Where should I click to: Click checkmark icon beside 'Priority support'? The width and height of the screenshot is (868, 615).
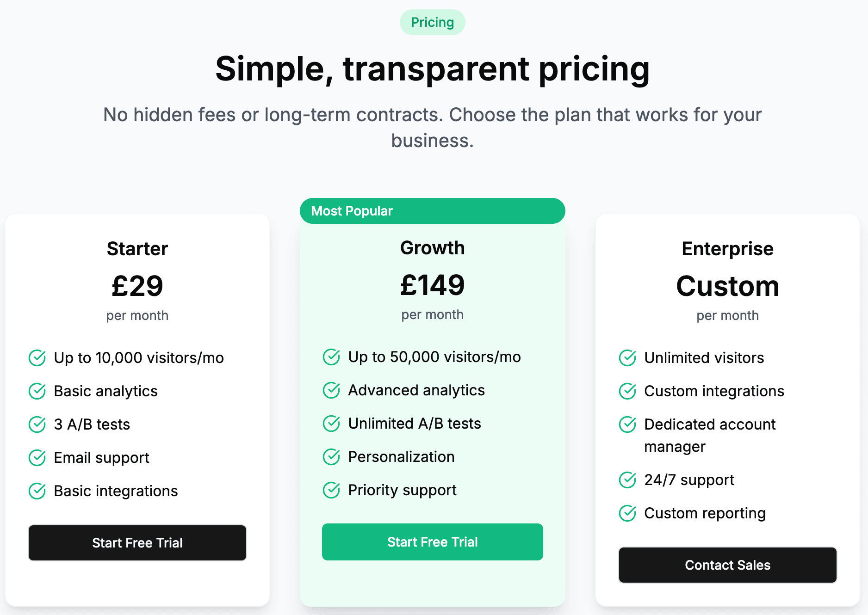pos(331,490)
